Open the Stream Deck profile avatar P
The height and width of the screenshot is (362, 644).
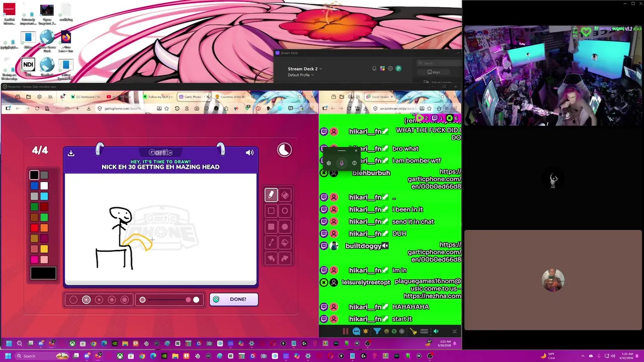tap(398, 68)
